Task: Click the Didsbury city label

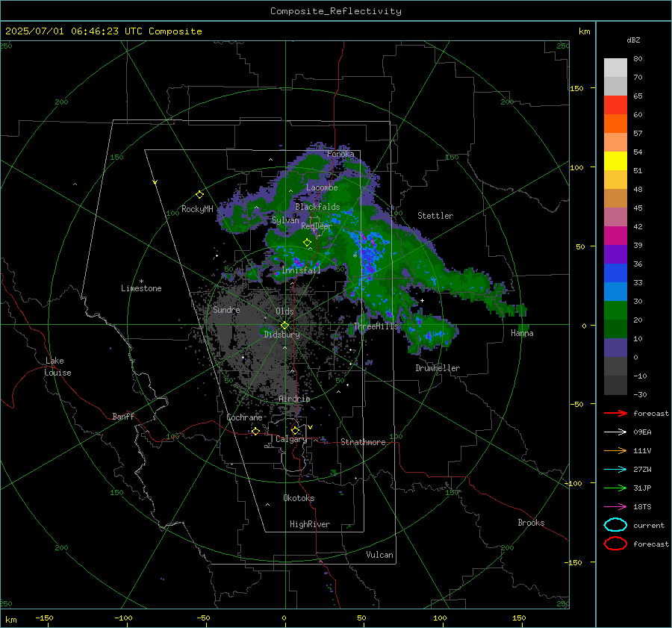Action: (x=281, y=335)
